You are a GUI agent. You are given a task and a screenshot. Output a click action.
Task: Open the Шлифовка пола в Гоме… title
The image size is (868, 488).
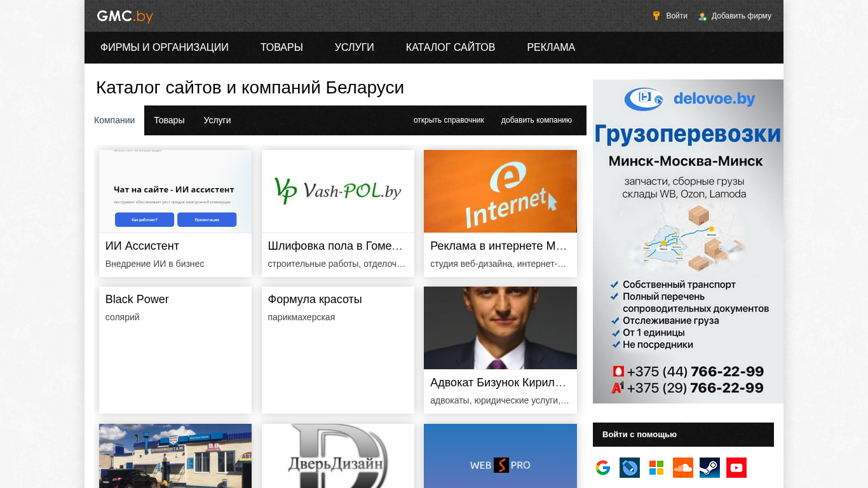tap(336, 246)
